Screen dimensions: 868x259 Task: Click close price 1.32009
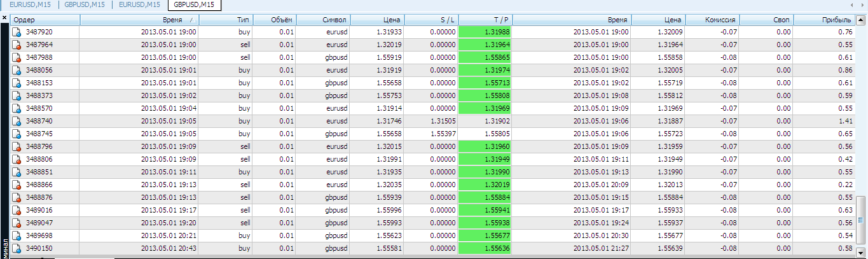[x=671, y=32]
